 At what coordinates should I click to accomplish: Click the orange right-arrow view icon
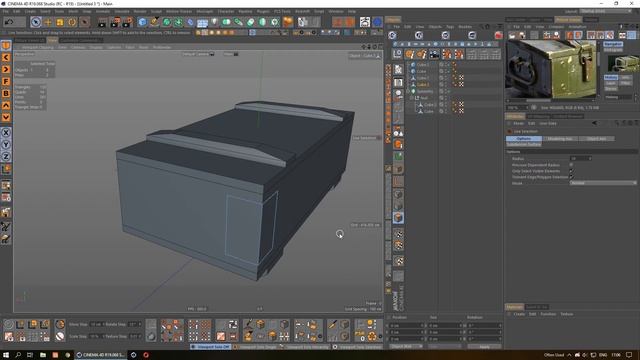pos(6,69)
